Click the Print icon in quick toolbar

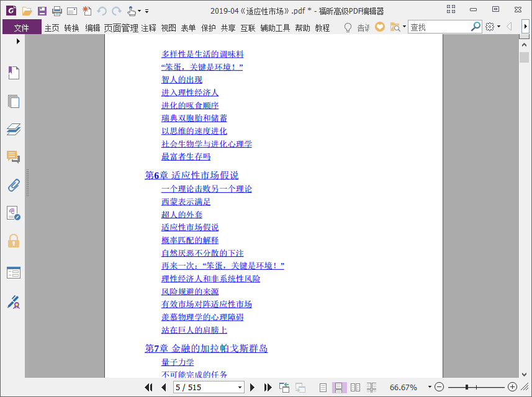pos(57,11)
